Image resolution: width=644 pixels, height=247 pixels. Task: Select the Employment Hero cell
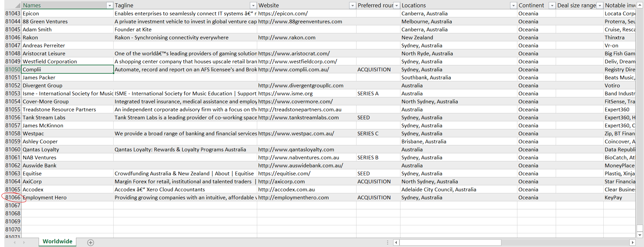coord(68,197)
